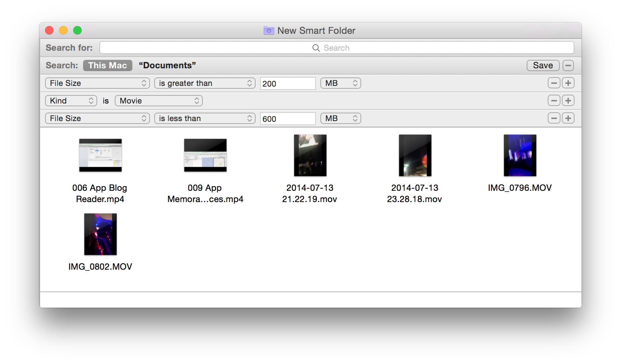Image resolution: width=621 pixels, height=364 pixels.
Task: Select the 006 App Blog Reader.mp4 file
Action: tap(100, 155)
